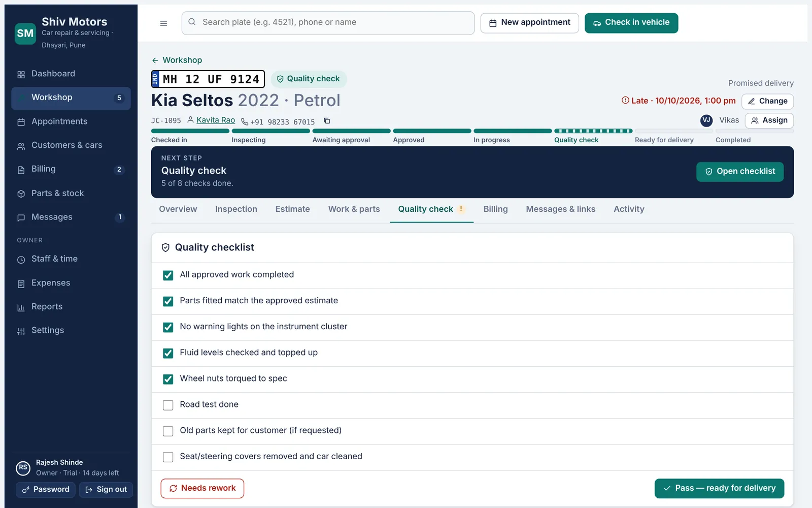Click Pass — ready for delivery
Screen dimensions: 812x508
pos(719,488)
